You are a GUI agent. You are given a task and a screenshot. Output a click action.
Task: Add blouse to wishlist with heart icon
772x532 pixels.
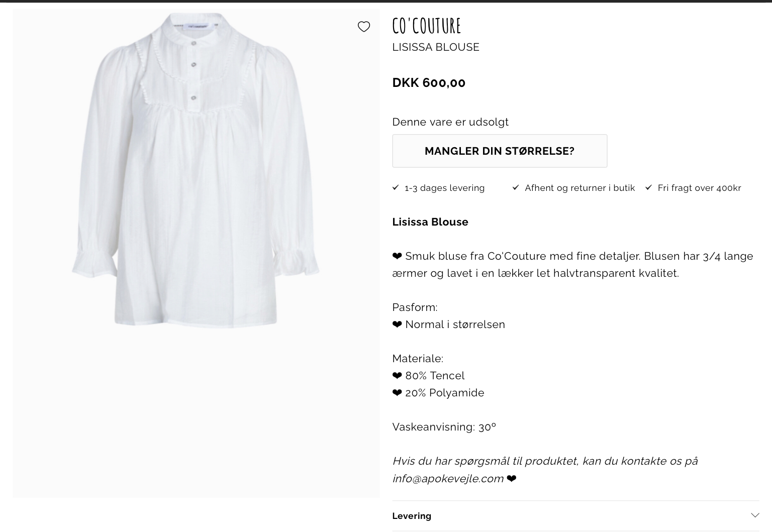pyautogui.click(x=363, y=27)
